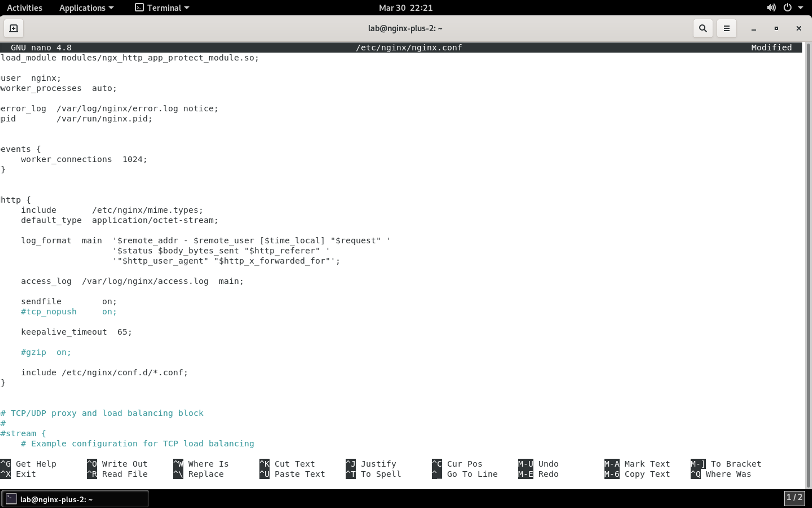Select the lab@nginx-plus-2 taskbar window entry

(x=75, y=499)
